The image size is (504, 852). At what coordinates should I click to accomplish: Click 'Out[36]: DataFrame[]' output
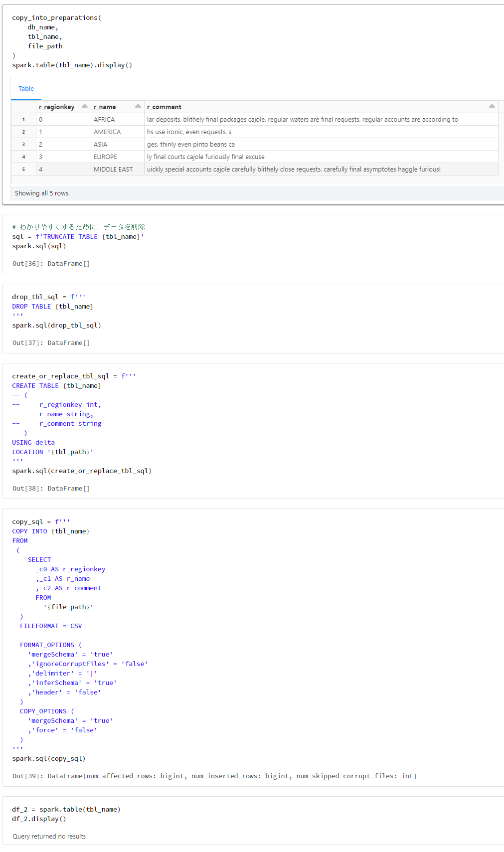point(51,264)
